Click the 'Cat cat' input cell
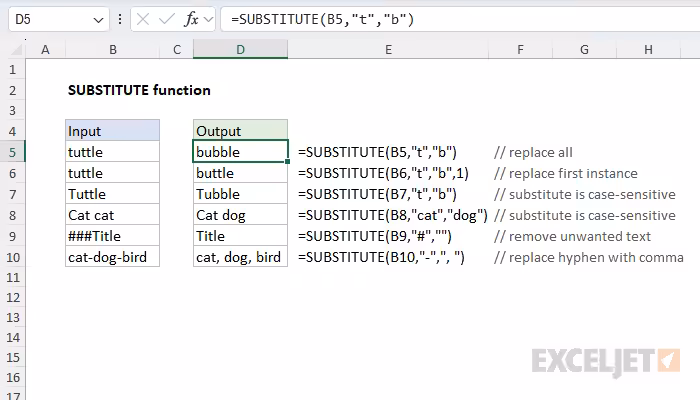This screenshot has width=700, height=400. 112,215
